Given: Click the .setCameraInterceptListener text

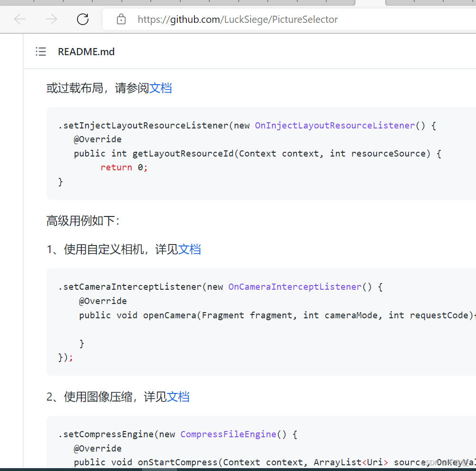Looking at the screenshot, I should pyautogui.click(x=130, y=287).
